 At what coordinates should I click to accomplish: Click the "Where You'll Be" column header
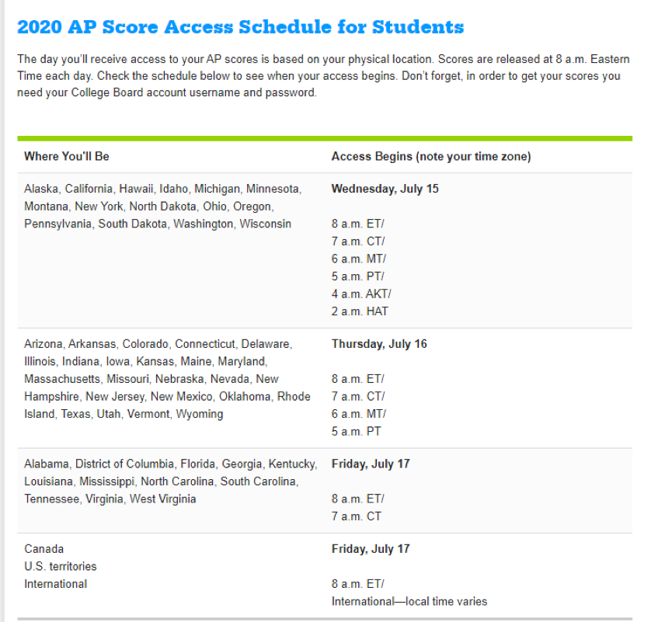(67, 156)
